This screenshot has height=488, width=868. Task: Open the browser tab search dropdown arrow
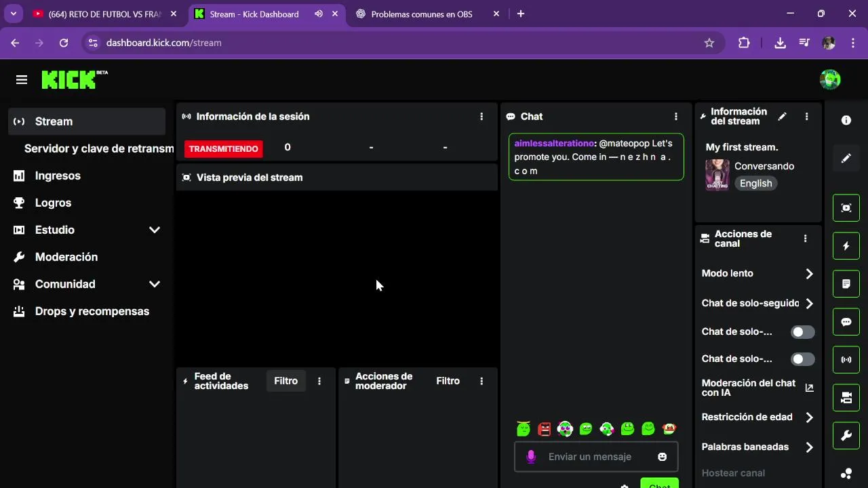point(13,14)
